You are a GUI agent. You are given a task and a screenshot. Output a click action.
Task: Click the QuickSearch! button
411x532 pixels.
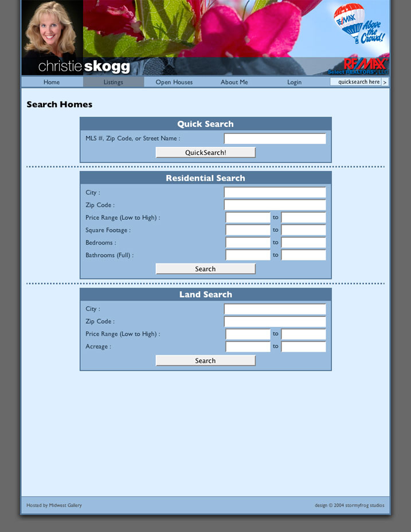[205, 152]
